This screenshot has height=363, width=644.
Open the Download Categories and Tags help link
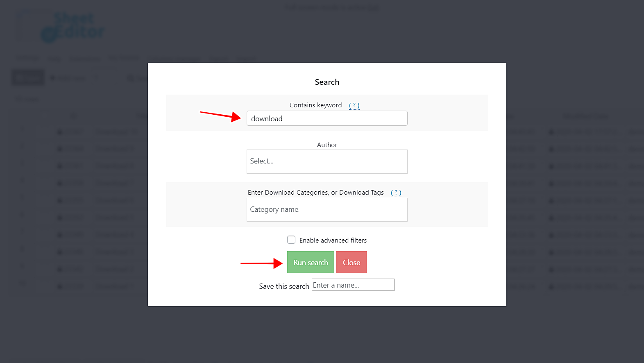click(396, 192)
